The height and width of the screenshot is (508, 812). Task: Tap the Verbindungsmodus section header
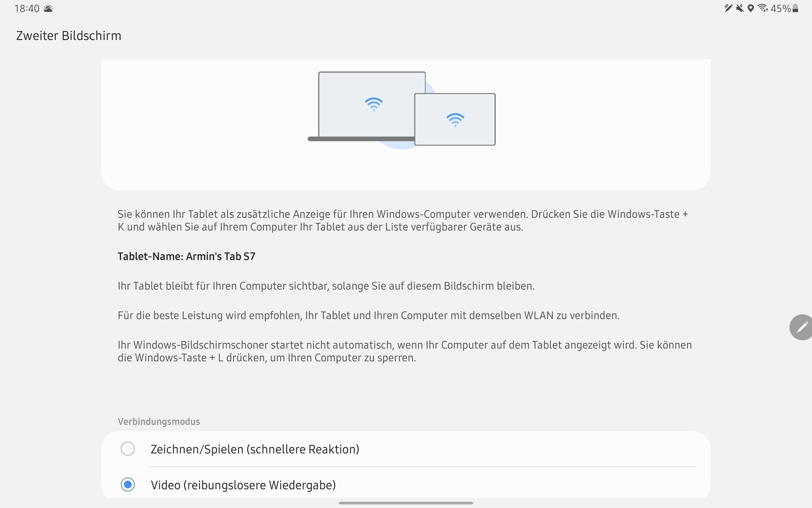(x=159, y=421)
